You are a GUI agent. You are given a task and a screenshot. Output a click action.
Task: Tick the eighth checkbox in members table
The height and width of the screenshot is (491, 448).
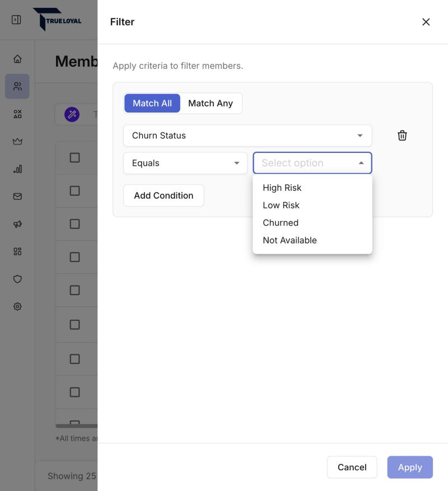coord(74,392)
